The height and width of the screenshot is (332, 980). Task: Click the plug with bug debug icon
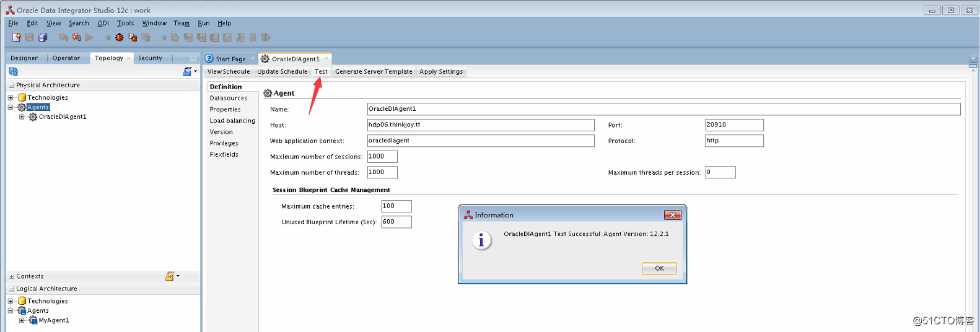point(133,37)
